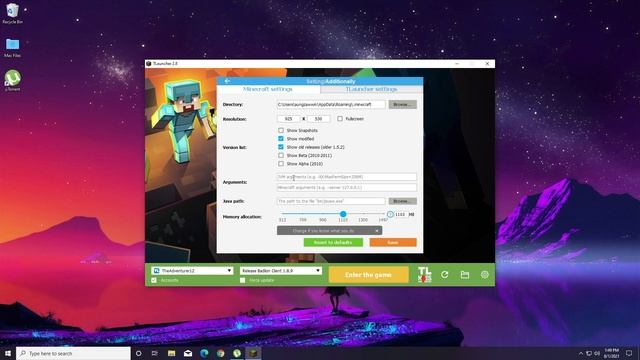Open the uTorrent taskbar icon
640x360 pixels.
237,353
